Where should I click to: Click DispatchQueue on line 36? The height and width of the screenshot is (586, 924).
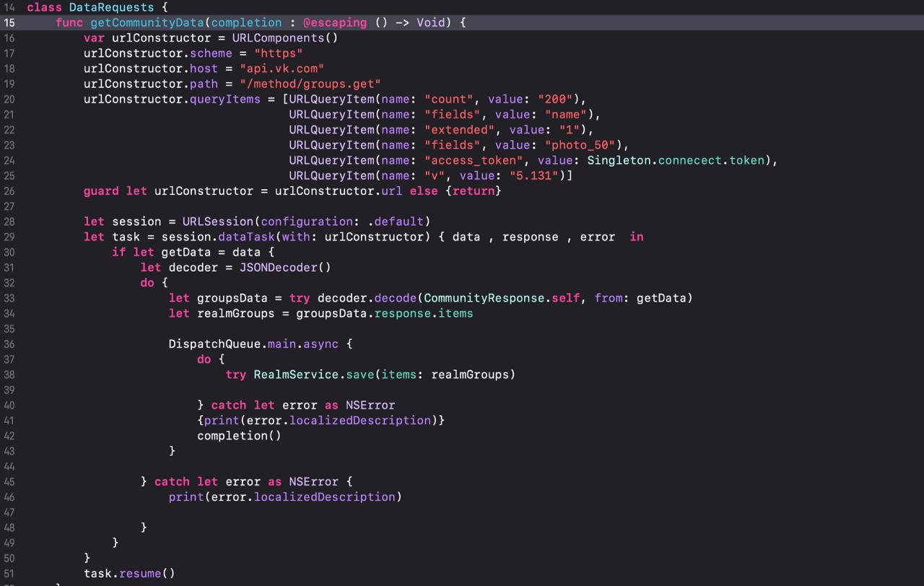[x=214, y=344]
